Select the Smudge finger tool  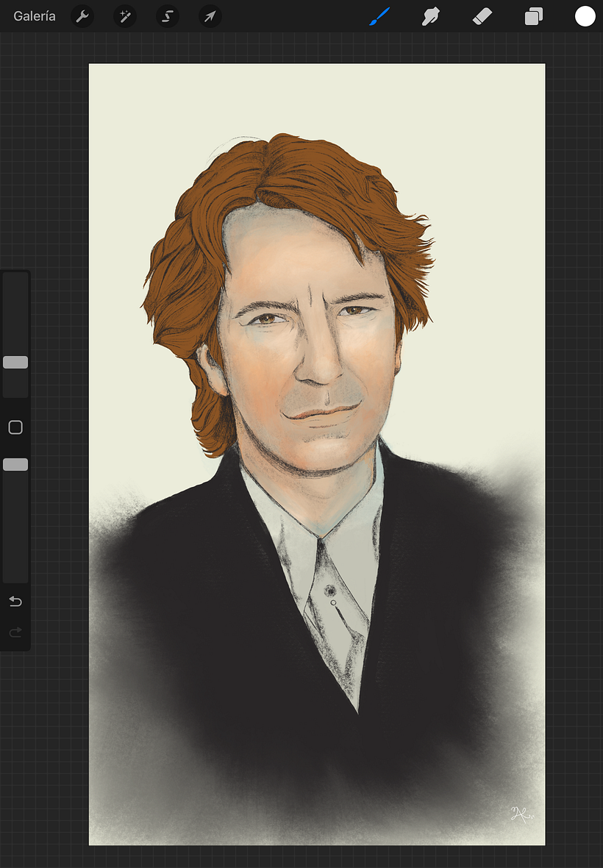coord(430,16)
